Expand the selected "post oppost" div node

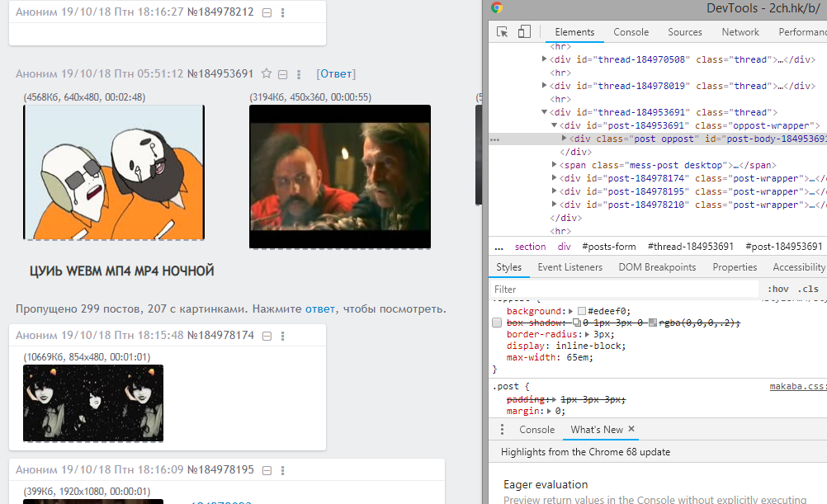[x=565, y=138]
